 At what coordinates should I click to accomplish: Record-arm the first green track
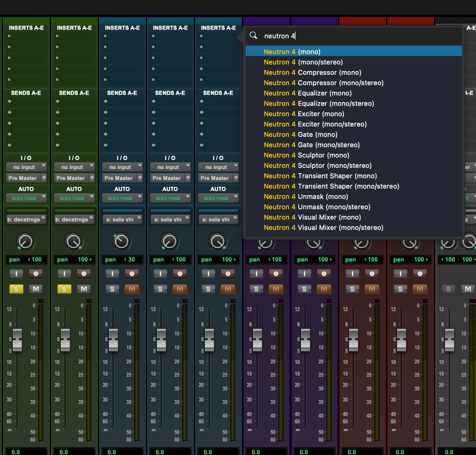(x=36, y=274)
